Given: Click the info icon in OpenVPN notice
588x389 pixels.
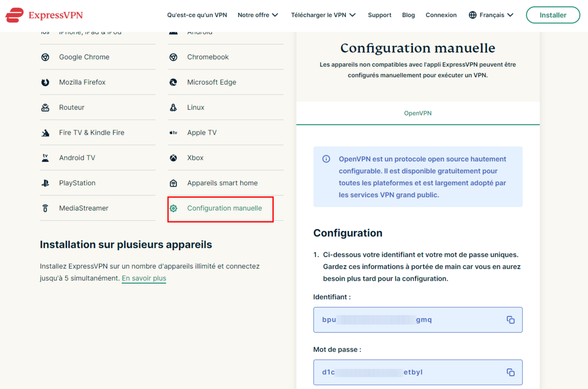Looking at the screenshot, I should [326, 159].
